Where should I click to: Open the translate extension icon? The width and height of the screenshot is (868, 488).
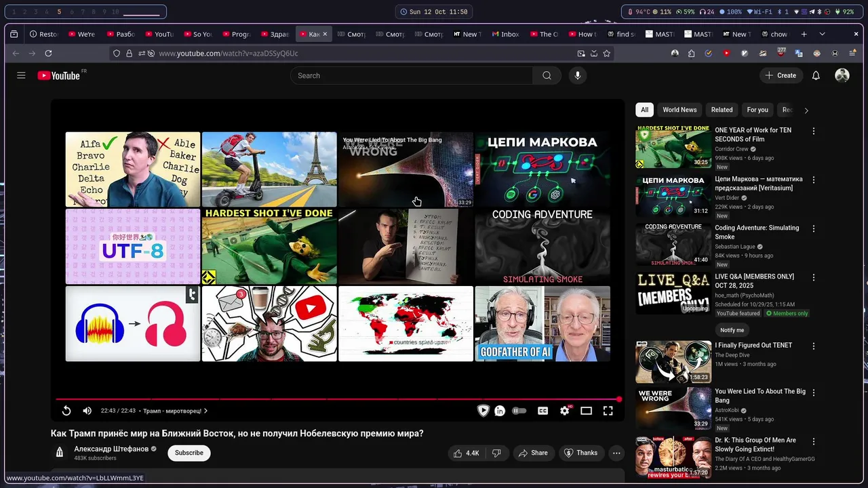[799, 53]
